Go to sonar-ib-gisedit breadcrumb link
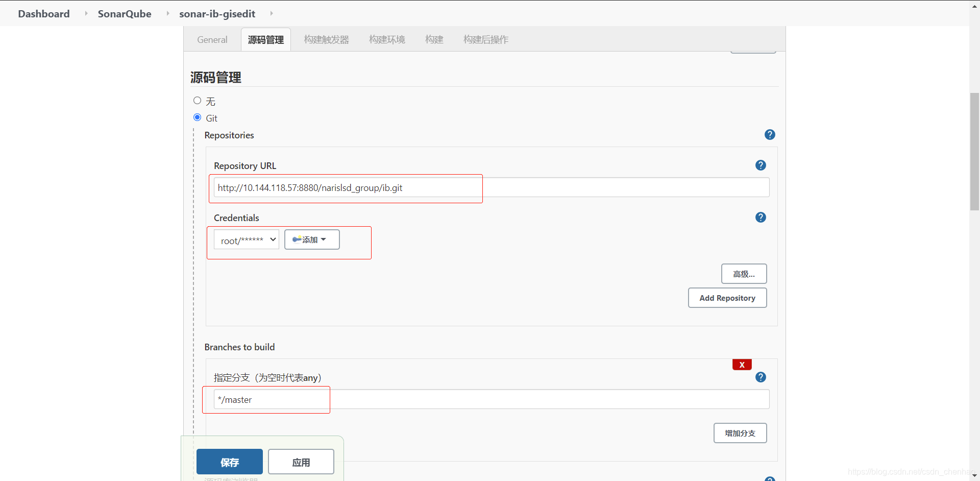Screen dimensions: 980x481 pyautogui.click(x=217, y=14)
